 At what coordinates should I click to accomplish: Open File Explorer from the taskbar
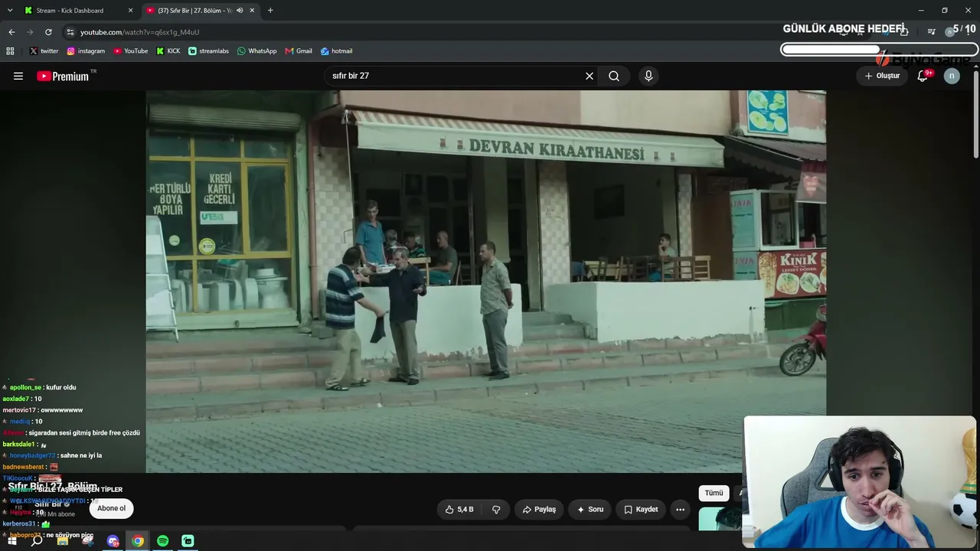coord(63,541)
